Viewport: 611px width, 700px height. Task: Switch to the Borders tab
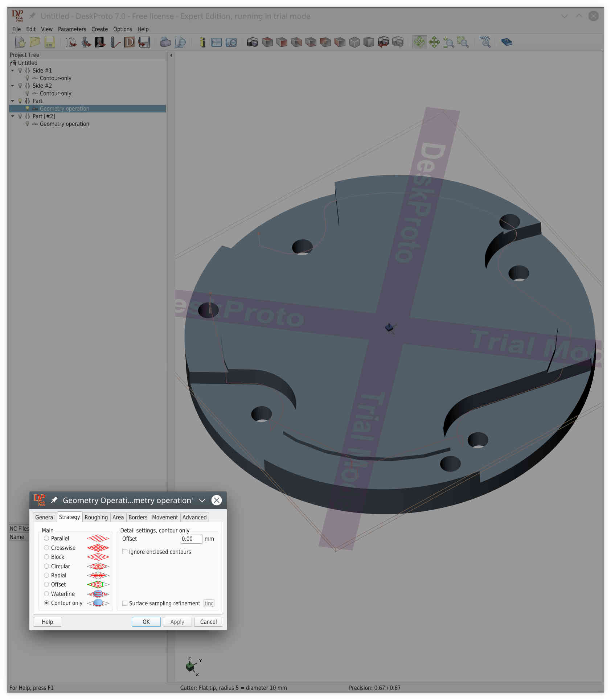(138, 517)
